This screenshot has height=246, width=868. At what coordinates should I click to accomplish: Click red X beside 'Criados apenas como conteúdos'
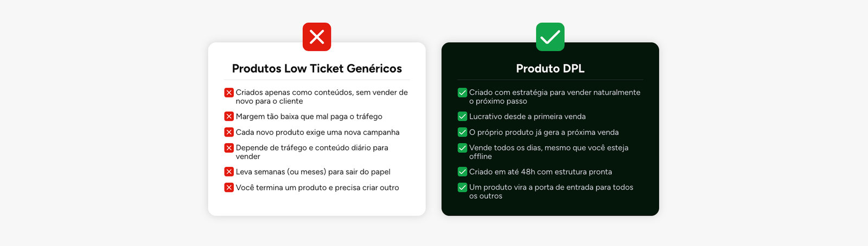[x=229, y=93]
